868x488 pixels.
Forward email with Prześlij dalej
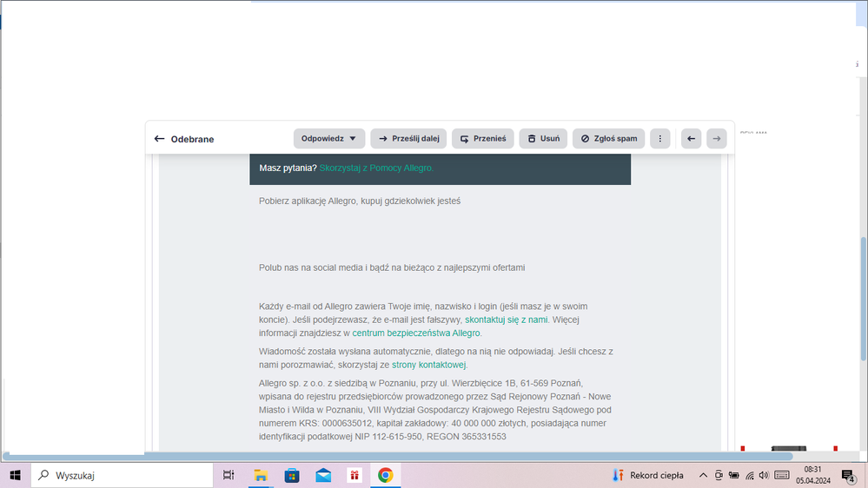[x=408, y=138]
